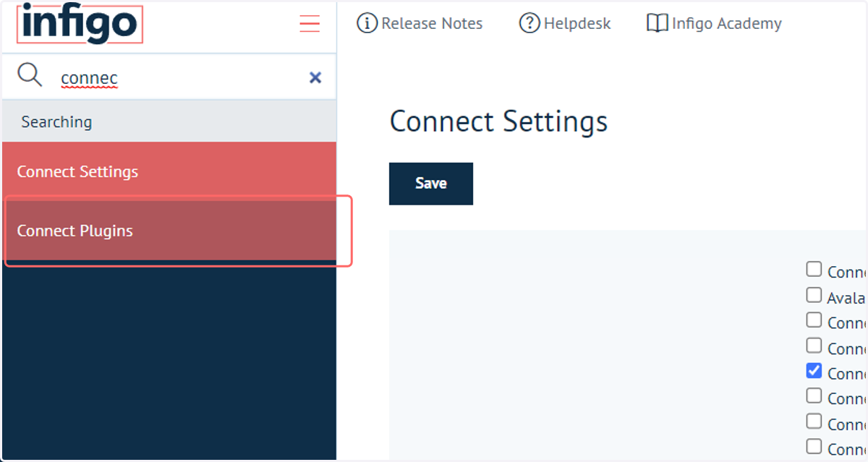
Task: Open the Helpdesk link
Action: (577, 24)
